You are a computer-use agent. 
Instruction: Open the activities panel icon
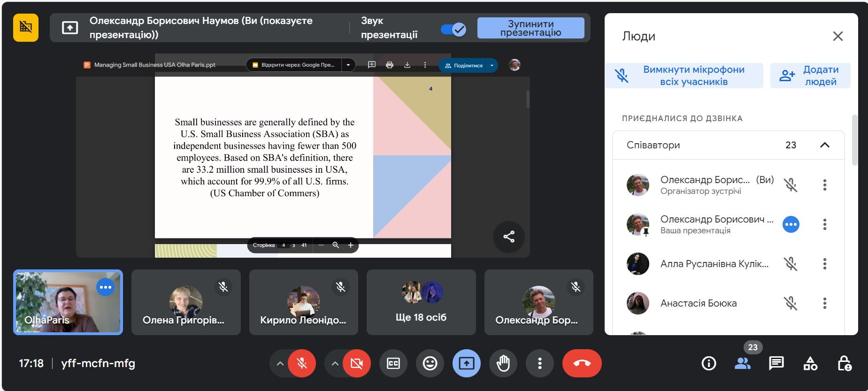[x=810, y=363]
